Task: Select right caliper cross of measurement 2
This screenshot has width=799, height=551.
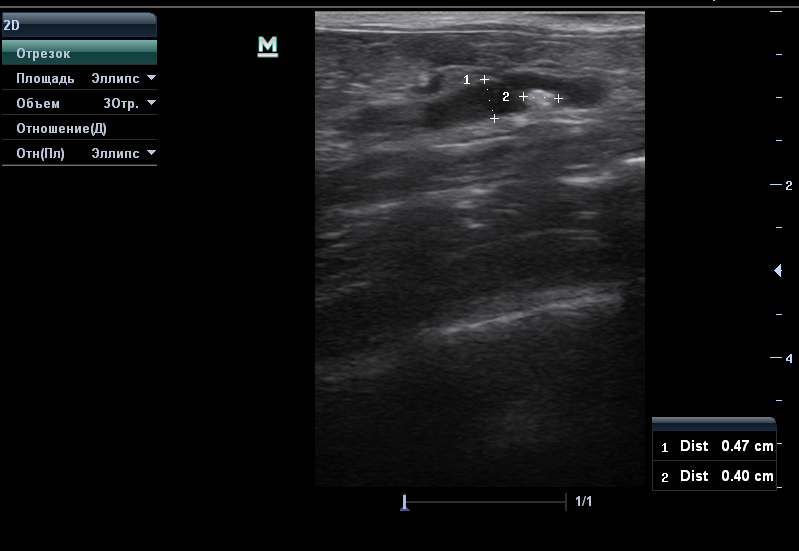Action: (x=558, y=98)
